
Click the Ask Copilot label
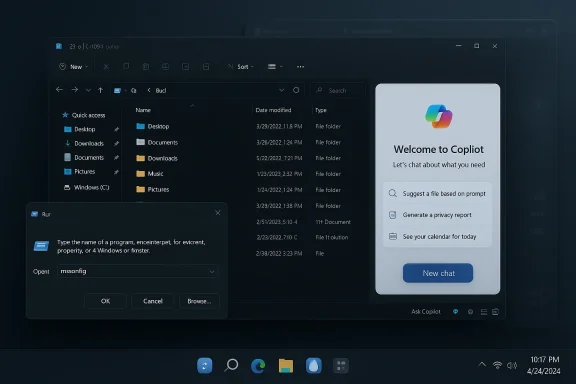[x=426, y=312]
